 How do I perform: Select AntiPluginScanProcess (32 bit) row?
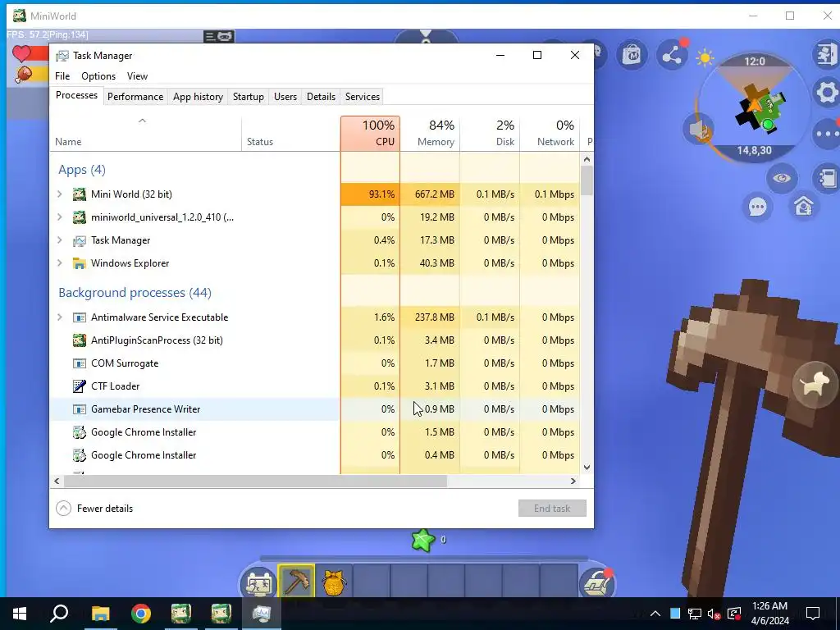point(315,340)
